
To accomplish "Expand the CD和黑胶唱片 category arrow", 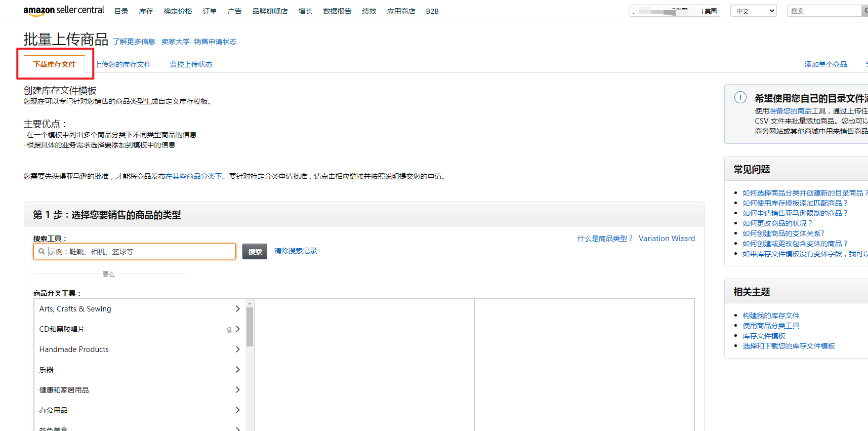I will coord(238,329).
